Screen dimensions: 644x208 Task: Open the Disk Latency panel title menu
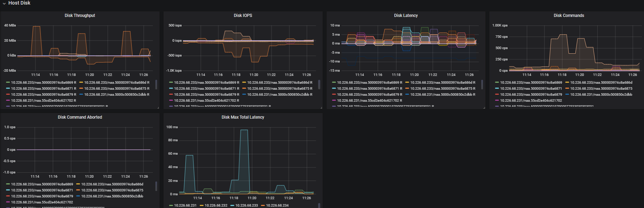[x=406, y=16]
